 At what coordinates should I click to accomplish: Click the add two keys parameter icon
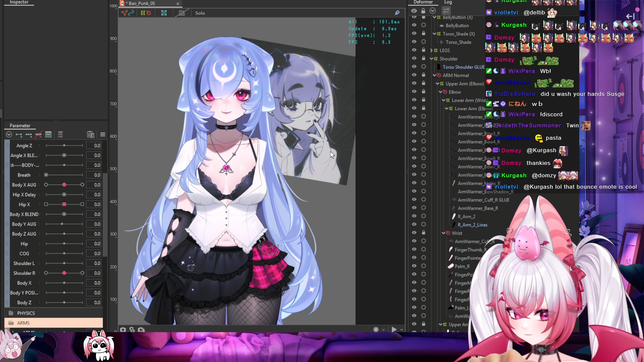(x=19, y=135)
